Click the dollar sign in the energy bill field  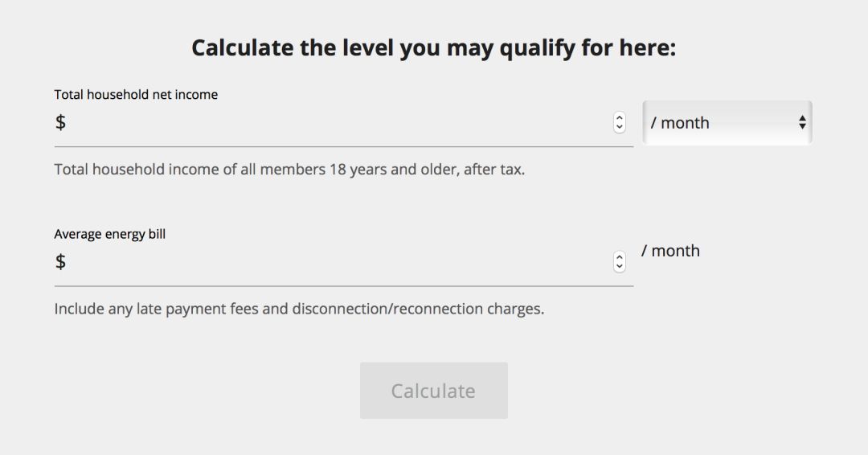[60, 262]
